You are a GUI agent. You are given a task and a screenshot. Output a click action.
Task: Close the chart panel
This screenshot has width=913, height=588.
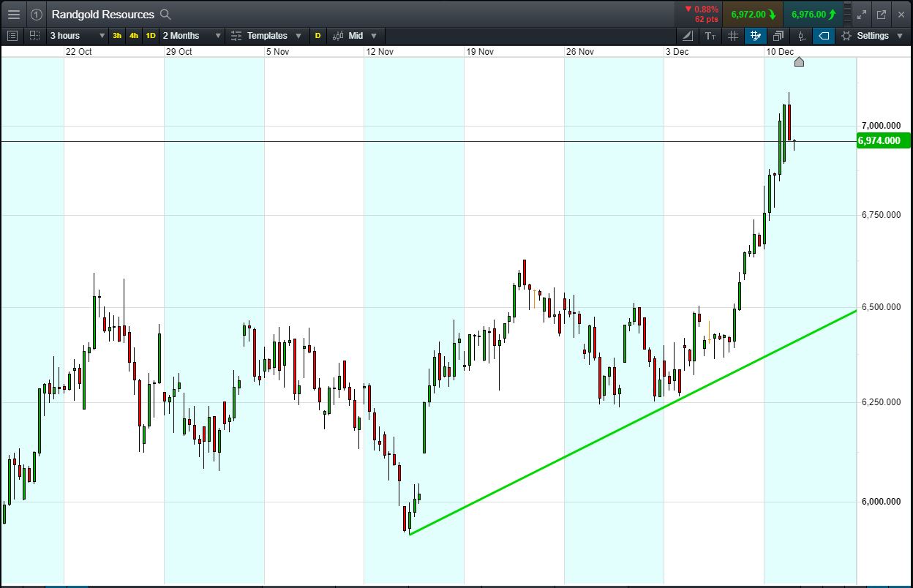[901, 14]
